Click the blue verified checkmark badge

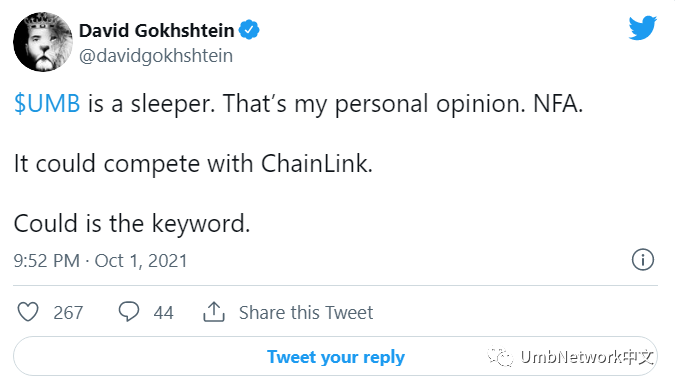[249, 30]
